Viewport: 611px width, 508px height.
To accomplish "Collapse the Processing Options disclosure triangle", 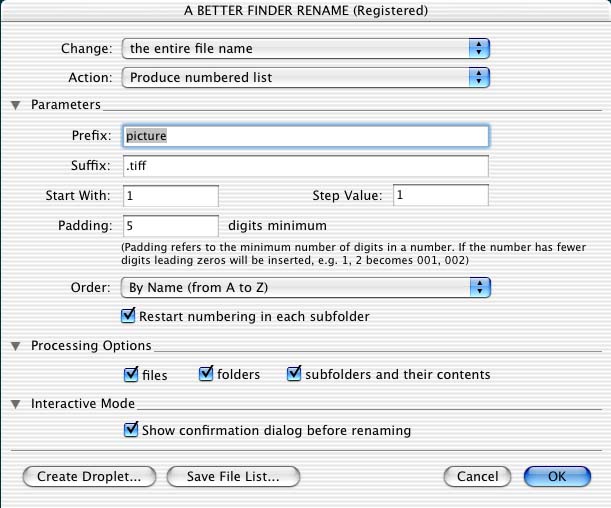I will point(16,346).
